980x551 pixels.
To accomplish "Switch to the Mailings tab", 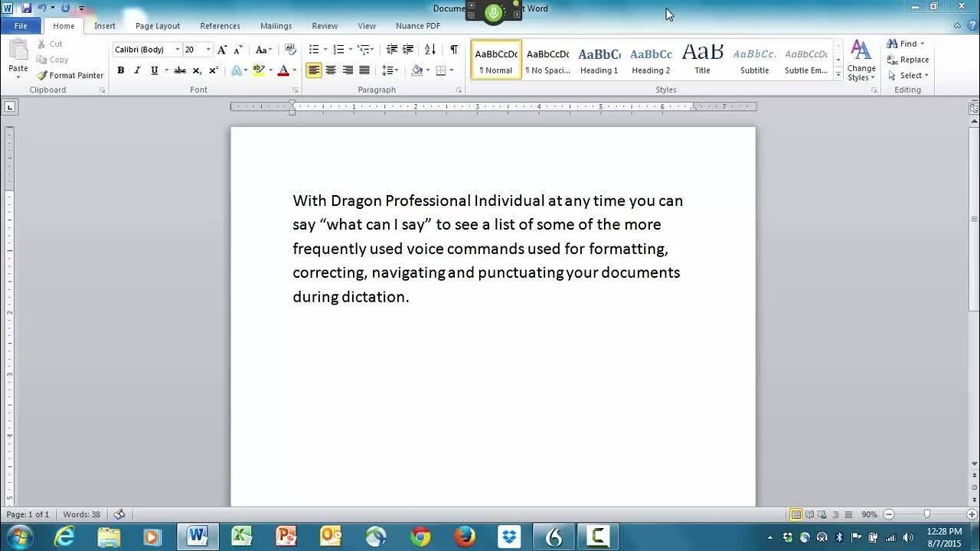I will [x=276, y=26].
